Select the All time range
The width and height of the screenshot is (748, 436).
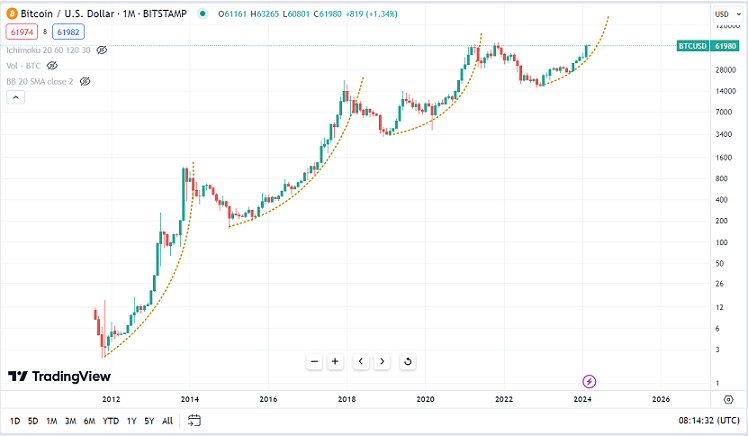(167, 421)
